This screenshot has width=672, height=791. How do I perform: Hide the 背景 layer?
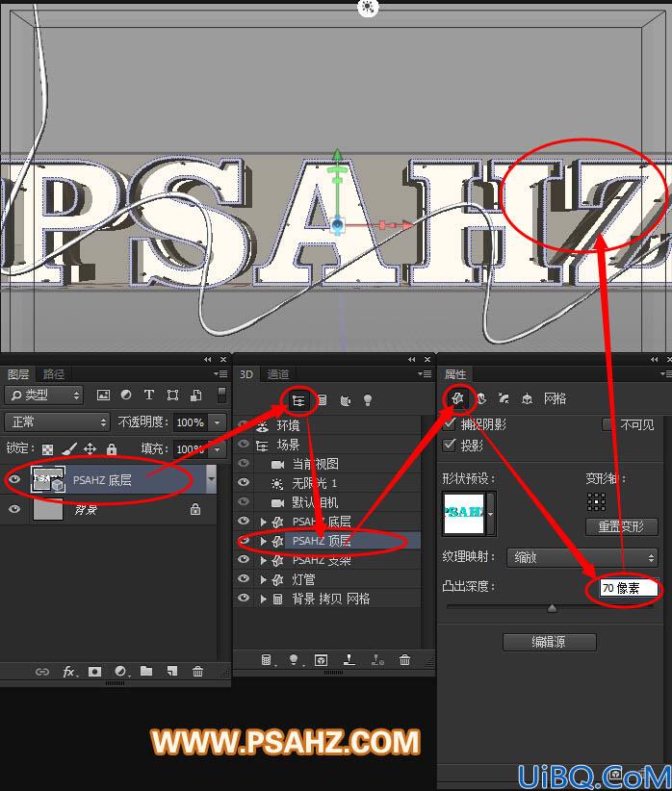14,509
